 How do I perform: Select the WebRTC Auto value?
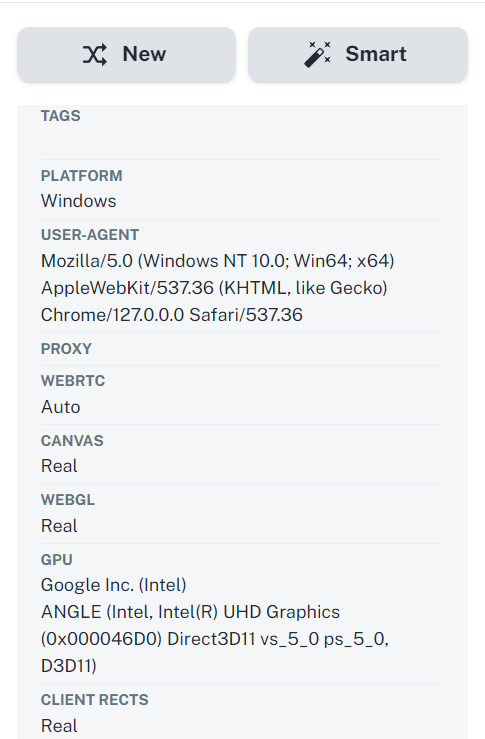click(61, 407)
